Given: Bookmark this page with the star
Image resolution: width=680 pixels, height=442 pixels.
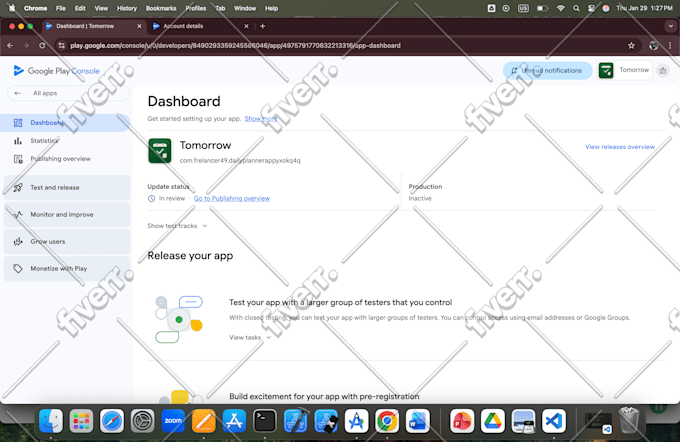Looking at the screenshot, I should (631, 46).
